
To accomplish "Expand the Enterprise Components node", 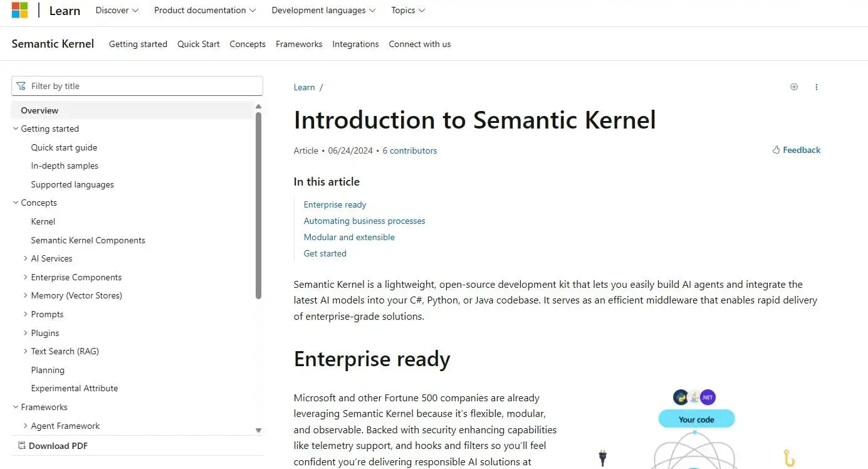I will click(x=26, y=277).
